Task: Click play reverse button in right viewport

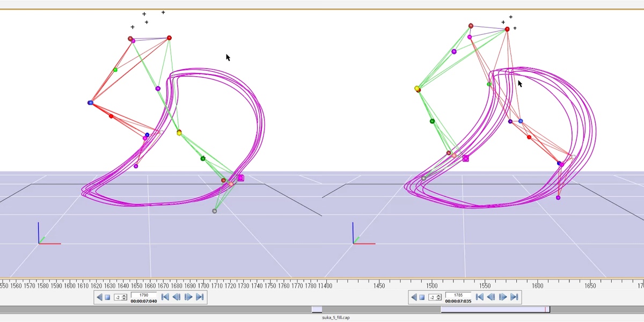Action: [414, 297]
